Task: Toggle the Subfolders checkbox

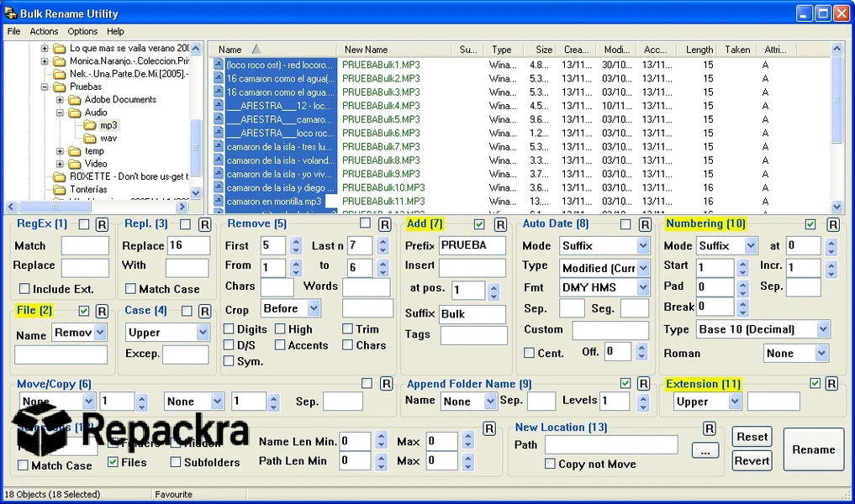Action: [176, 462]
